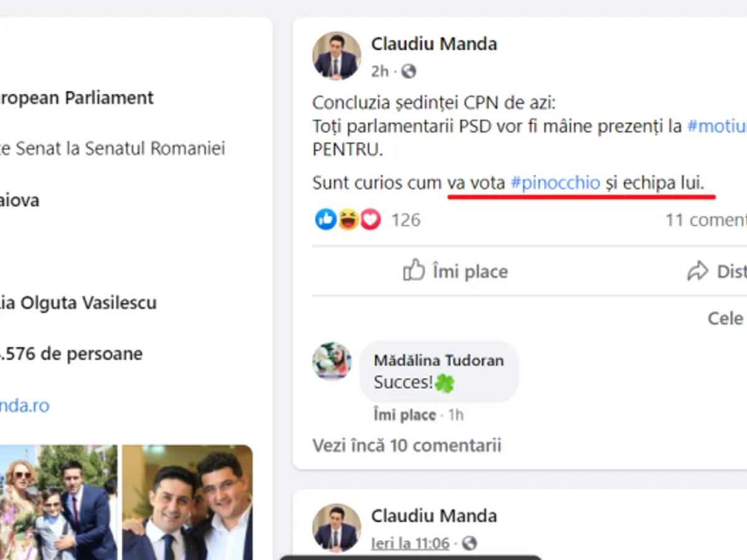747x560 pixels.
Task: Click the globe icon beside 'Ieri la 11:06'
Action: [469, 543]
